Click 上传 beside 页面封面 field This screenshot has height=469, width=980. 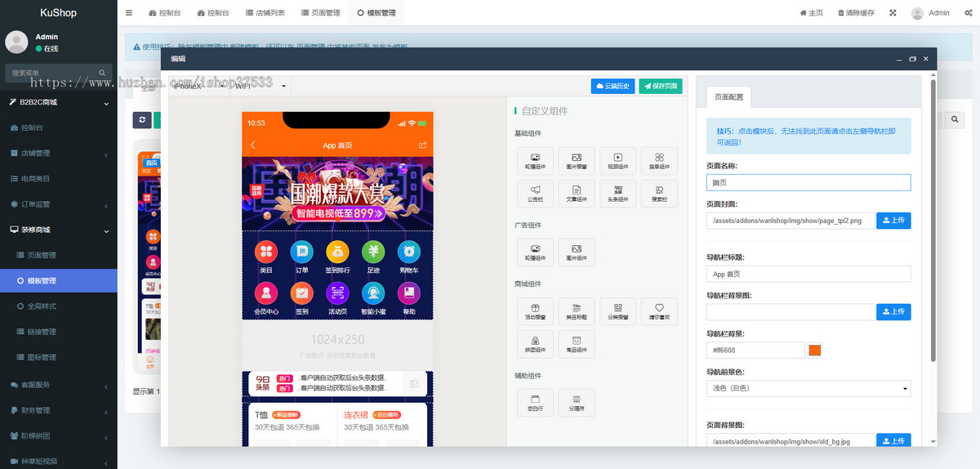pos(893,221)
